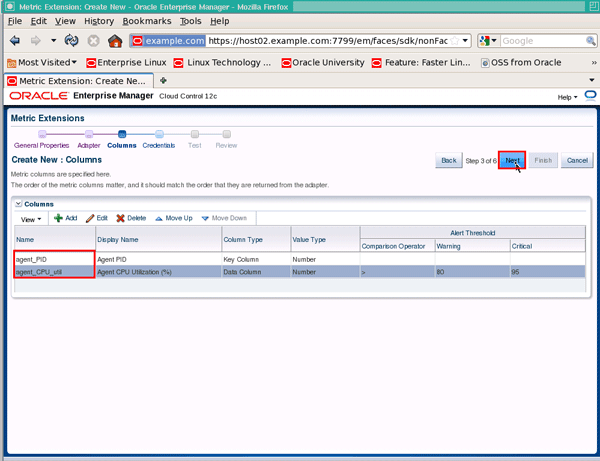The width and height of the screenshot is (600, 461).
Task: Go back with the browser back arrow
Action: click(15, 41)
